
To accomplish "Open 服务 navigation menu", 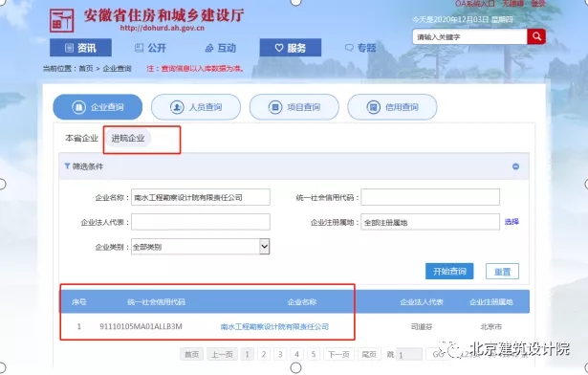I will [x=291, y=48].
